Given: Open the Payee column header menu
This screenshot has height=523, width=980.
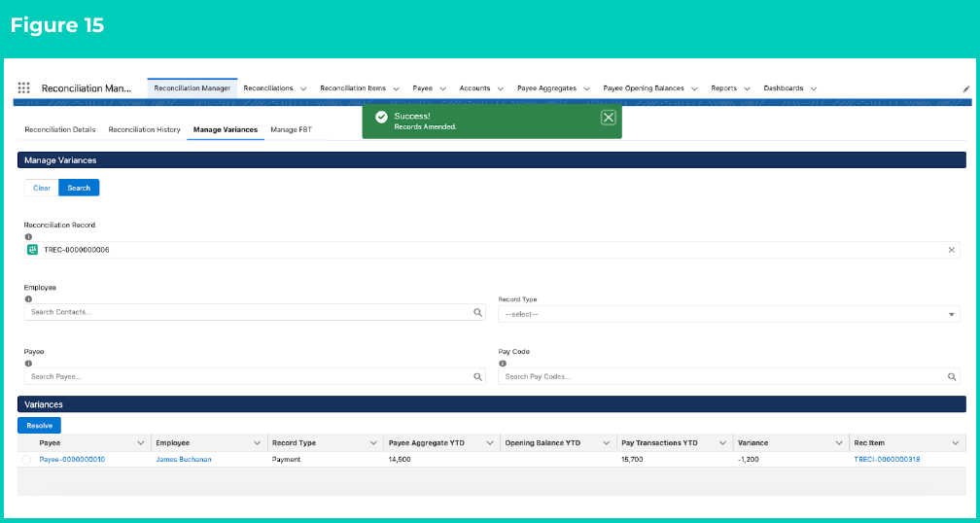Looking at the screenshot, I should pos(140,443).
